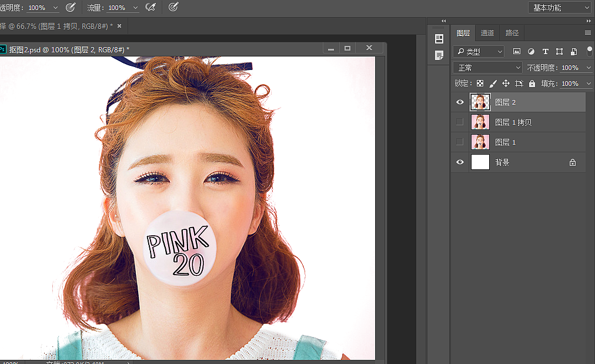This screenshot has height=364, width=595.
Task: Click the flow value 100% field
Action: pyautogui.click(x=117, y=8)
